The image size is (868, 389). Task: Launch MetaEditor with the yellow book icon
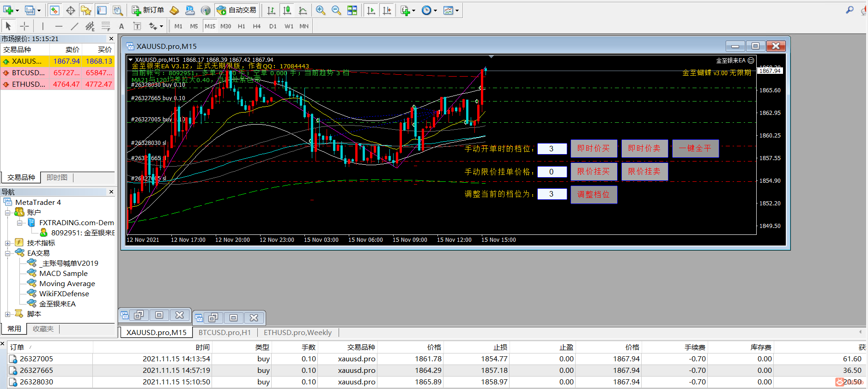click(174, 10)
